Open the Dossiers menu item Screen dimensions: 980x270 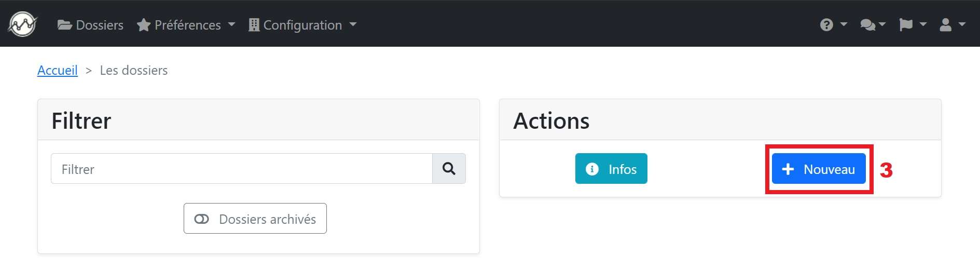pos(90,25)
